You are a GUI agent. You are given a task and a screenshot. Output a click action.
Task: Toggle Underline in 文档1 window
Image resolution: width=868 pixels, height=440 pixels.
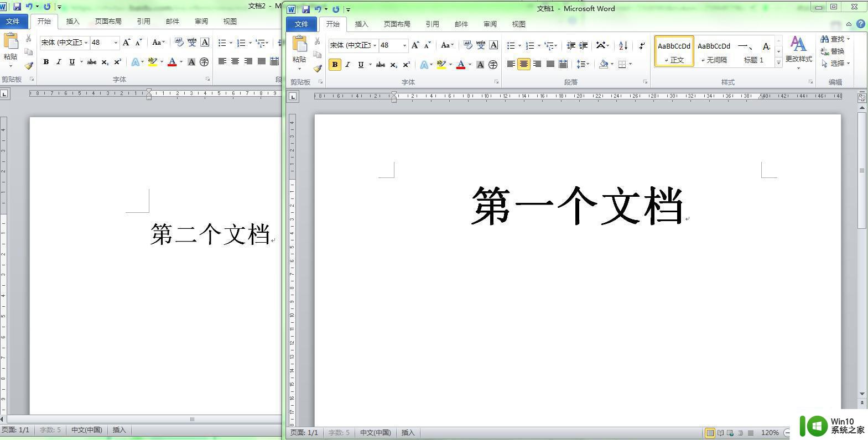pyautogui.click(x=361, y=65)
